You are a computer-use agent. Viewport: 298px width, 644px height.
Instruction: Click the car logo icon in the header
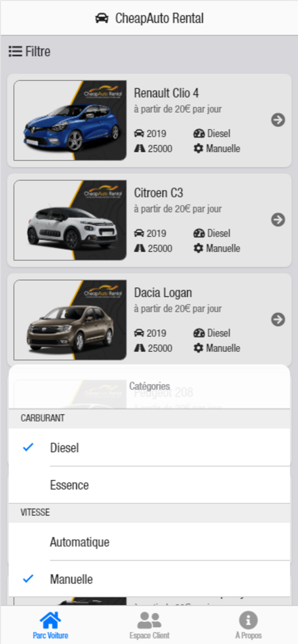102,18
